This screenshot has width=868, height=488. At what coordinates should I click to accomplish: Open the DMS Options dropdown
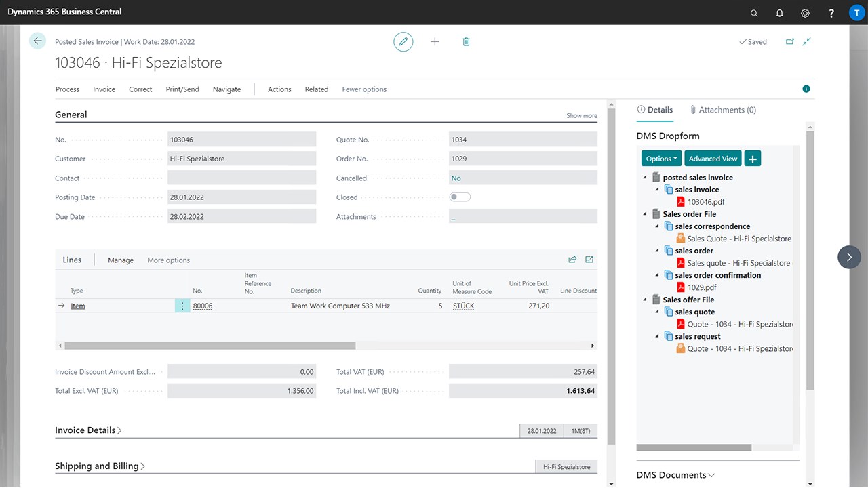(x=662, y=159)
